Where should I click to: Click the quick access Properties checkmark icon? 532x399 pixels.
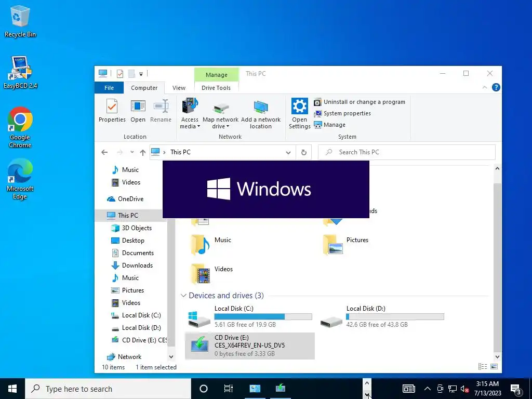pyautogui.click(x=120, y=74)
